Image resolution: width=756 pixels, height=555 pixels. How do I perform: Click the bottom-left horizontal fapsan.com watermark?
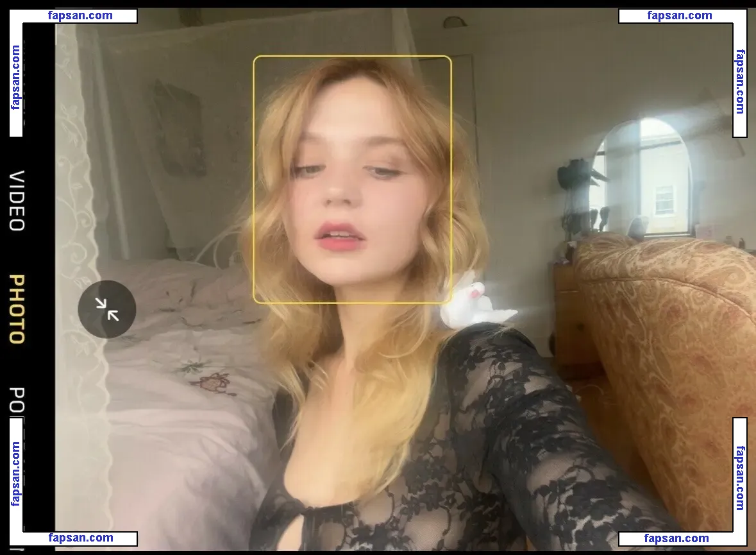click(x=80, y=538)
